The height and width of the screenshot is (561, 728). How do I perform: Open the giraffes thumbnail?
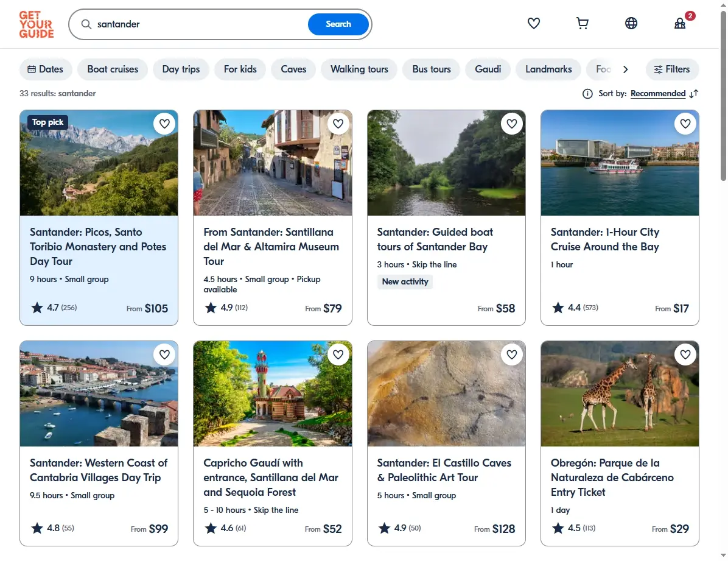click(620, 393)
